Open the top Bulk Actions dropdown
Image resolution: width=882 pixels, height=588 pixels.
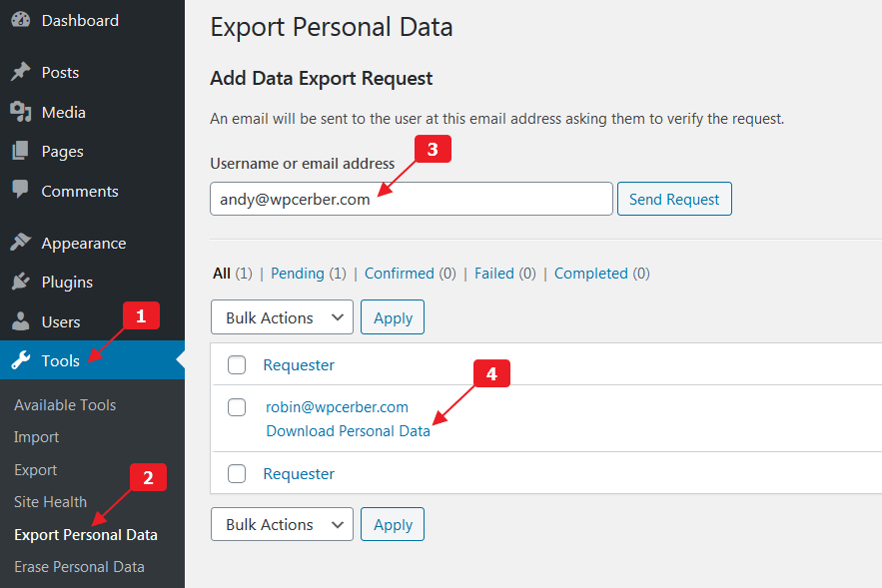pyautogui.click(x=282, y=317)
